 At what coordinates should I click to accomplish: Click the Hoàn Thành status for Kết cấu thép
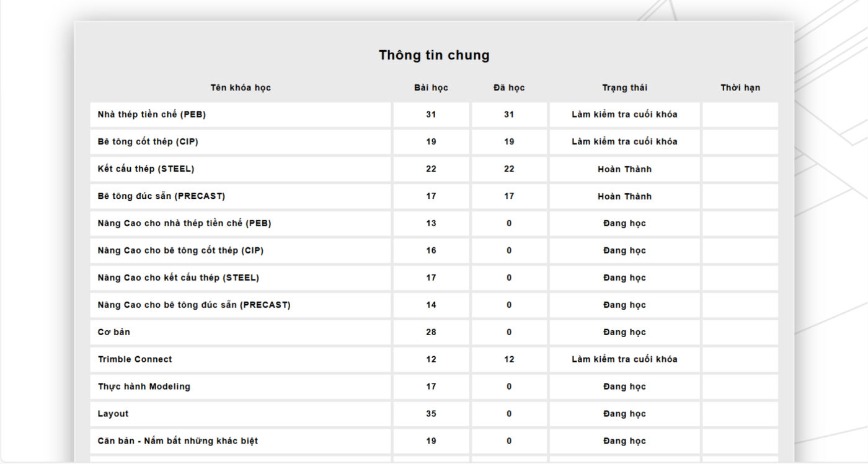624,169
